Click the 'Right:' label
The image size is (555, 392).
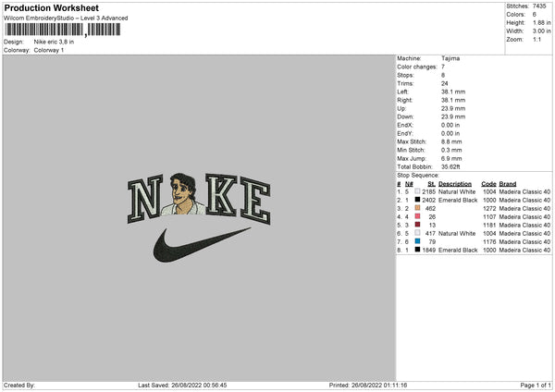[404, 100]
